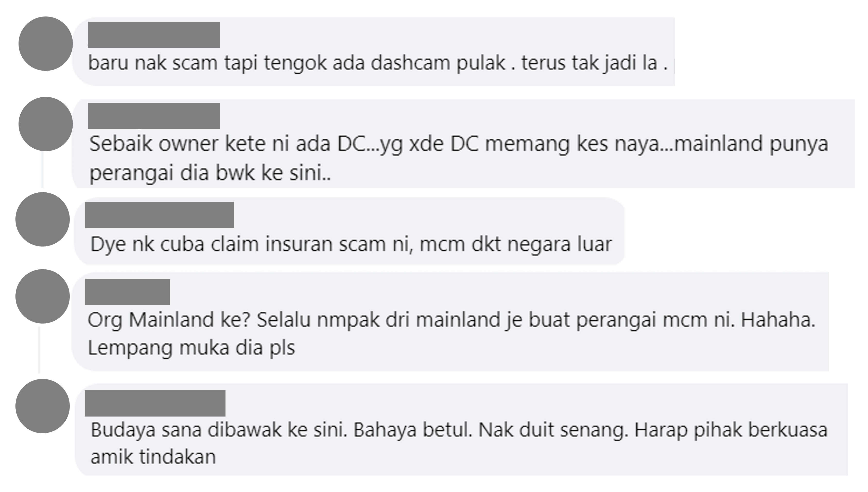Viewport: 868px width, 492px height.
Task: Click avatar beside 'Dye nk cuba claim' comment
Action: pyautogui.click(x=42, y=219)
